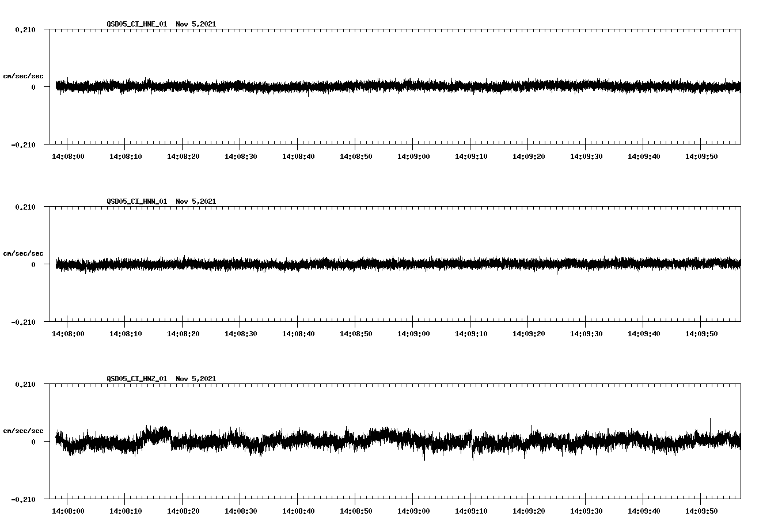Screen dimensions: 782x532
Task: Select 14:09:50 tick label below HNN trace
Action: (x=701, y=334)
